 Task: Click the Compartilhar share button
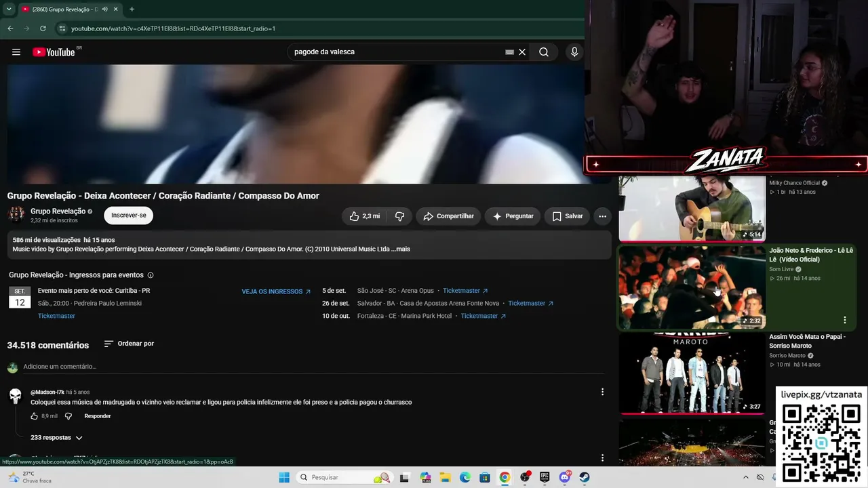click(448, 216)
